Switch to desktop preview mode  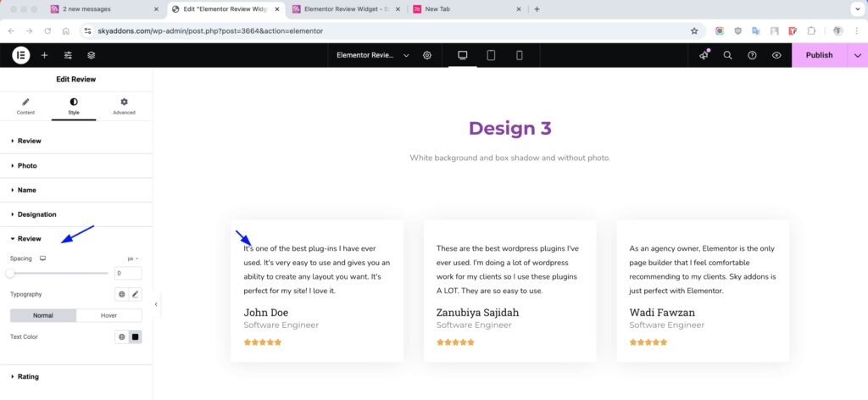(463, 55)
